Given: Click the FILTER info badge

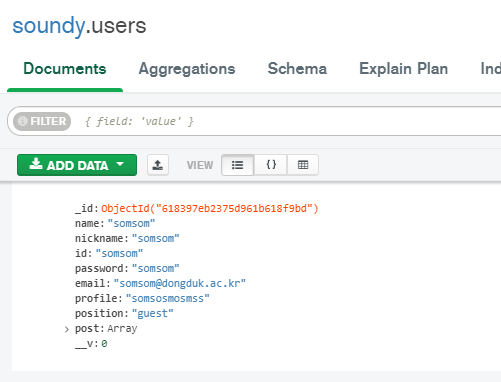Looking at the screenshot, I should pos(42,121).
